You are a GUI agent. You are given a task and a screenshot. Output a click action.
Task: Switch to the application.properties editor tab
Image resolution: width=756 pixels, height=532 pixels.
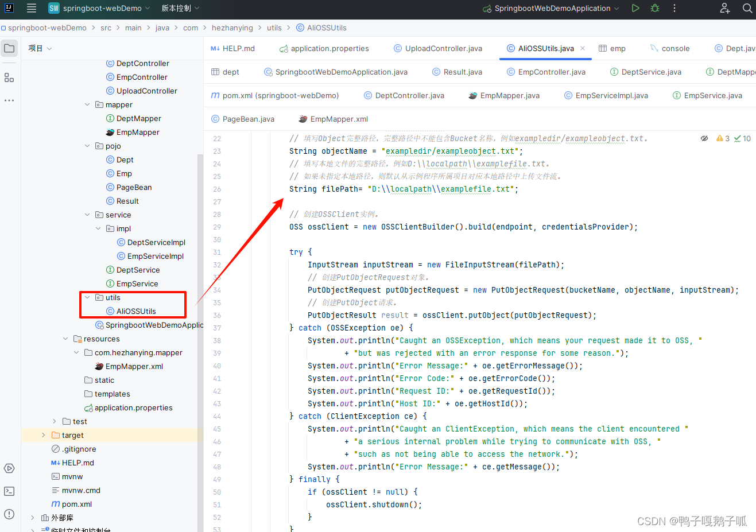click(324, 48)
